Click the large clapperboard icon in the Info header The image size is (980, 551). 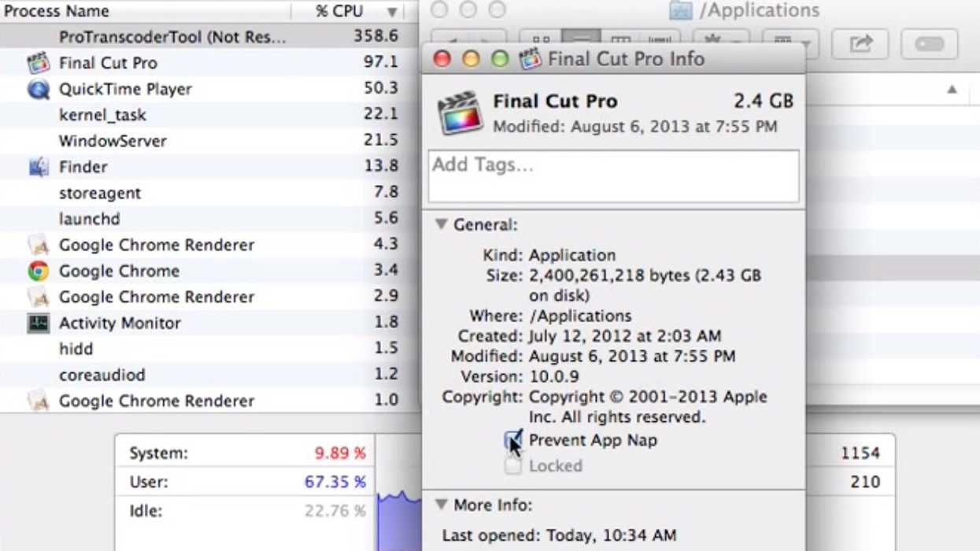(460, 113)
